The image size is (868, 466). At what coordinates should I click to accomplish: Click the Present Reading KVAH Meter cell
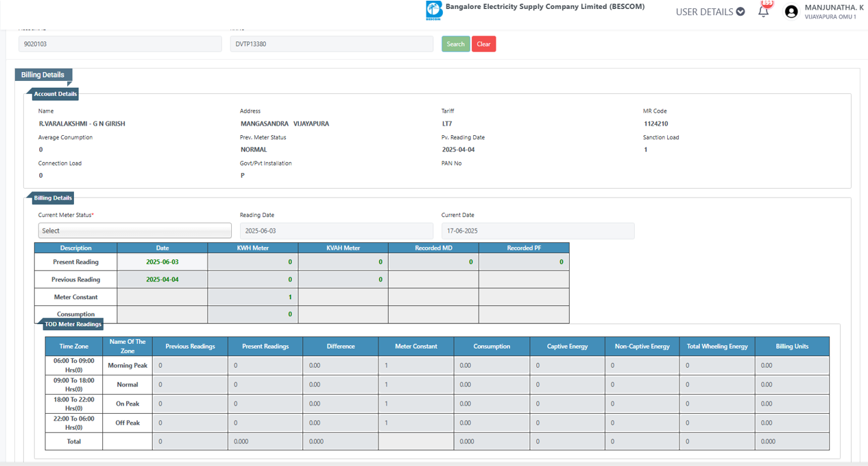[x=343, y=262]
